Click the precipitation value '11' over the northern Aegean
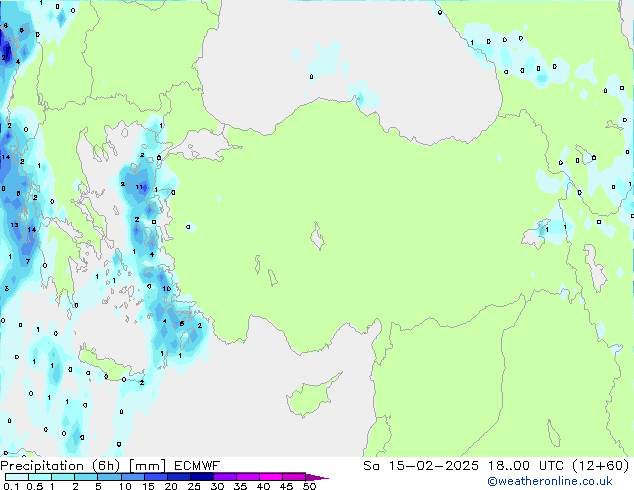The width and height of the screenshot is (634, 490). click(x=141, y=187)
